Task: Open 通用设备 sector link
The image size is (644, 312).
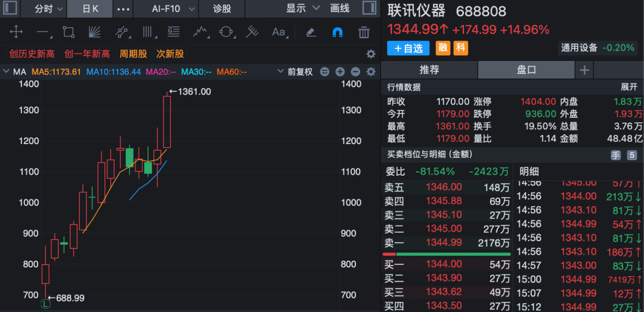Action: (x=579, y=48)
